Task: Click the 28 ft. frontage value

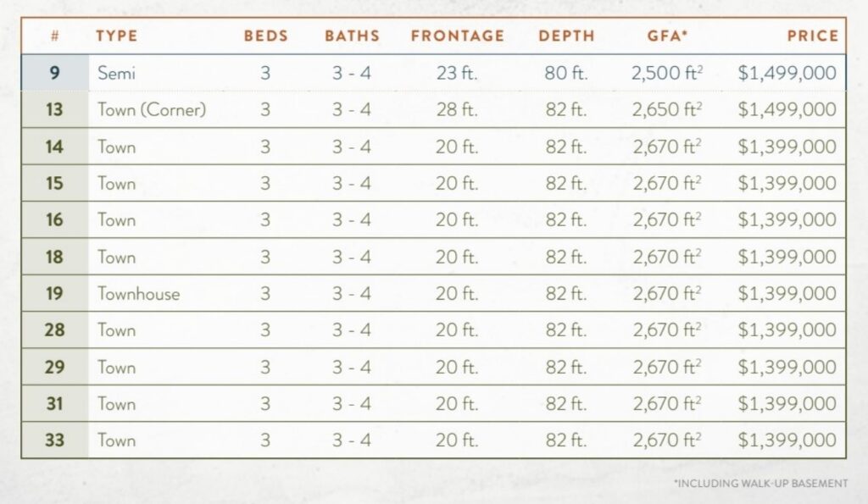Action: 457,109
